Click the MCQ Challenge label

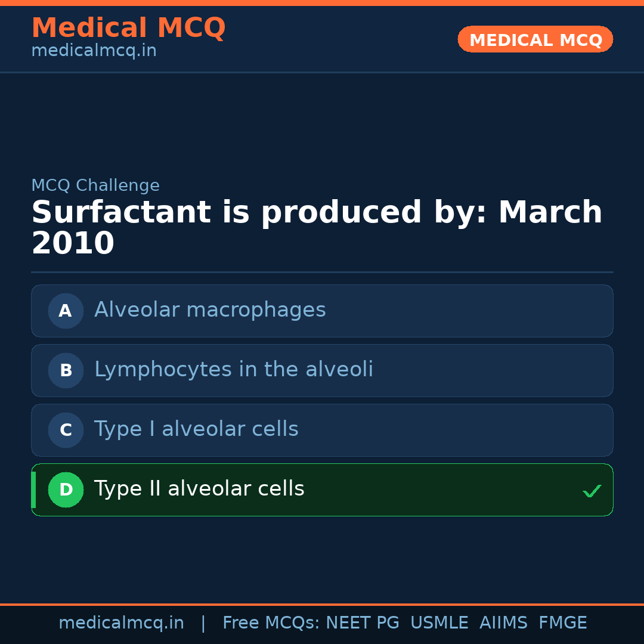(x=95, y=185)
